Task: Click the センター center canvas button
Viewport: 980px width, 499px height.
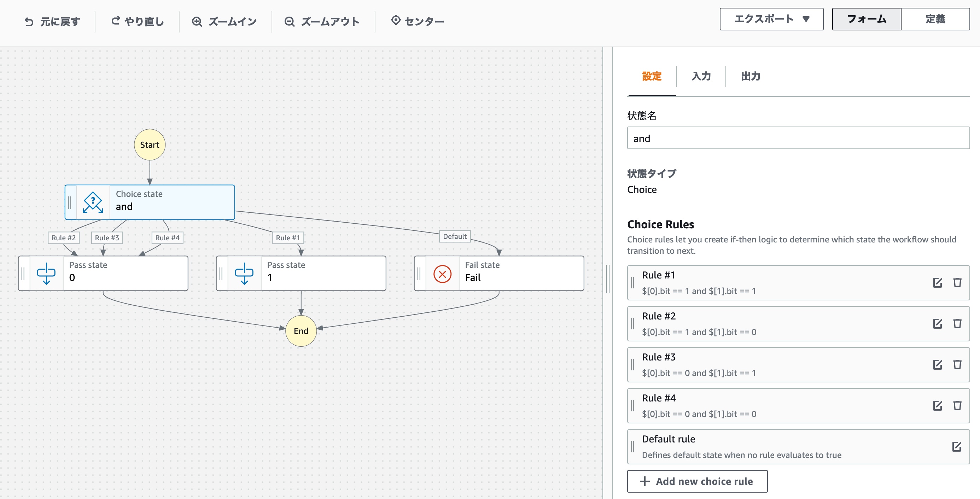Action: tap(417, 21)
